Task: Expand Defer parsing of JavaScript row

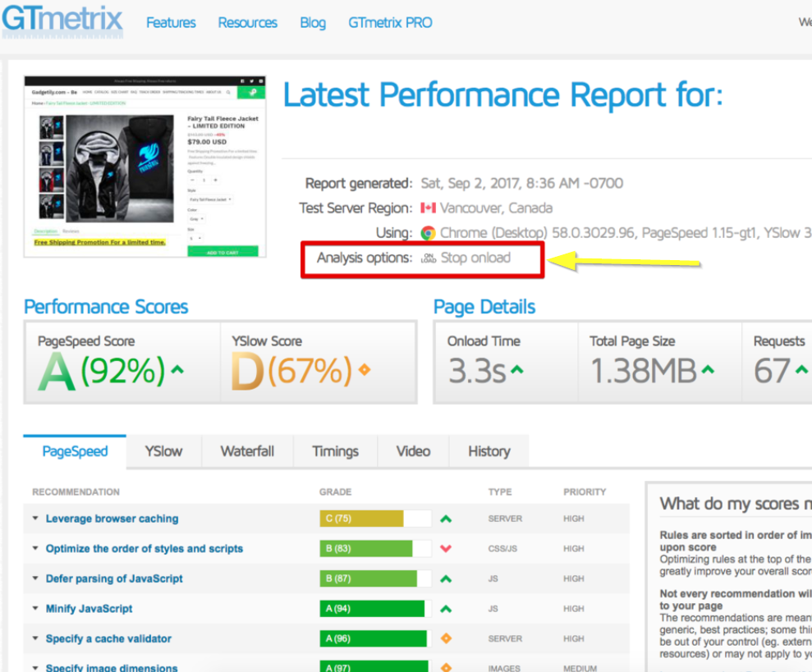Action: point(35,578)
